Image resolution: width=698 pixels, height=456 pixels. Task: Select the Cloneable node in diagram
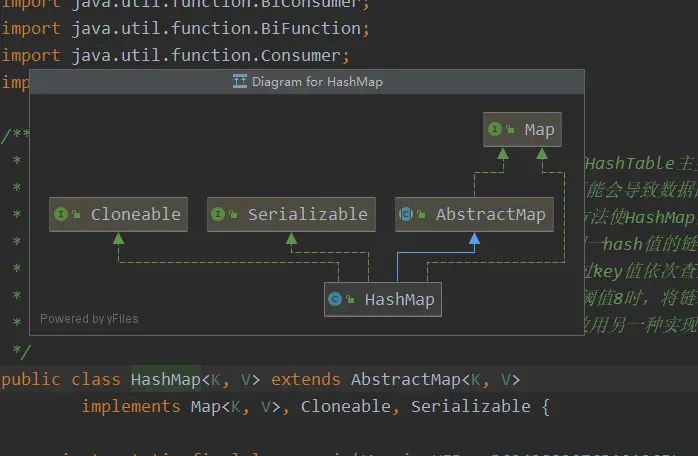click(x=118, y=214)
